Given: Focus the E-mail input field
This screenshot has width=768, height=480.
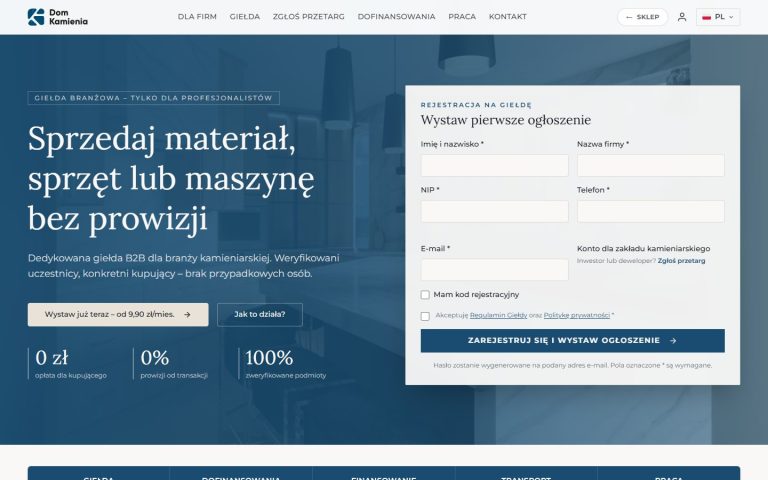Looking at the screenshot, I should click(x=494, y=270).
